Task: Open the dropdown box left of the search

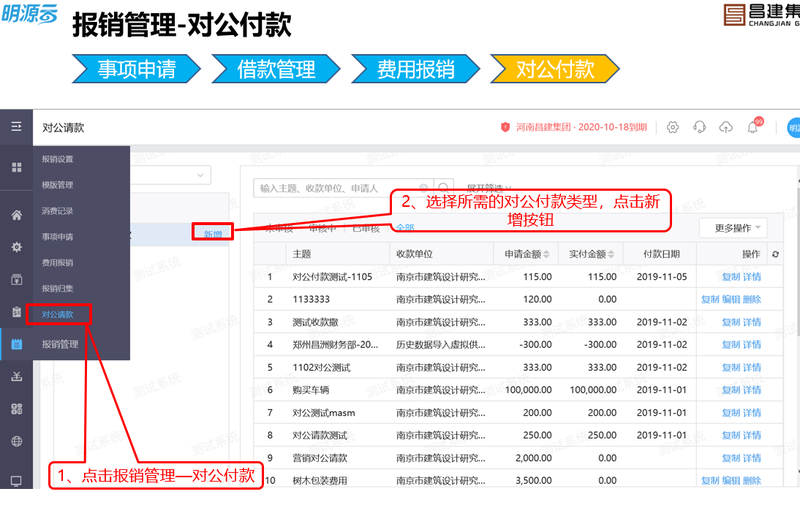Action: tap(170, 175)
